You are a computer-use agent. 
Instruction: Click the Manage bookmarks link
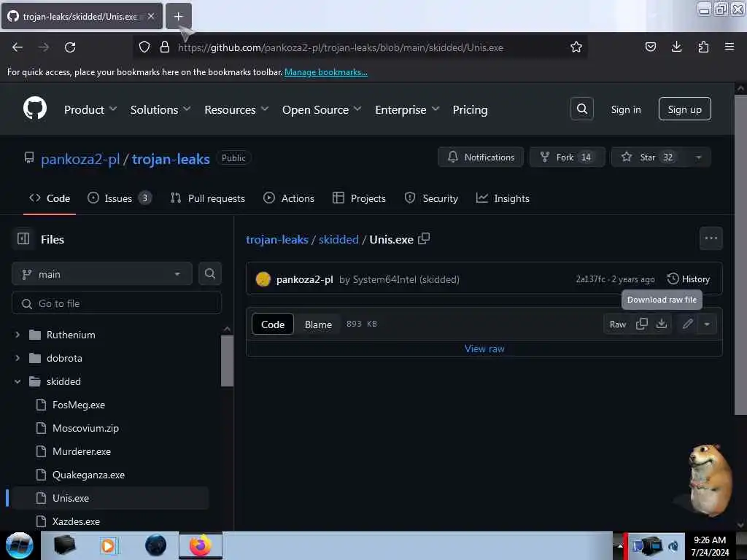326,72
